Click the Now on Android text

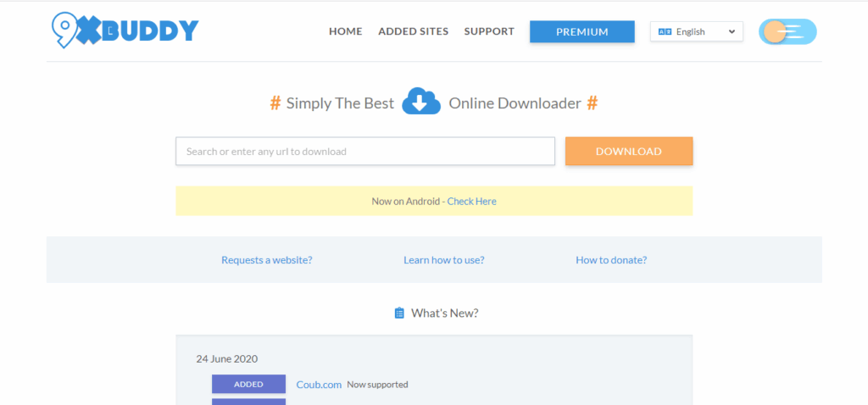(405, 202)
